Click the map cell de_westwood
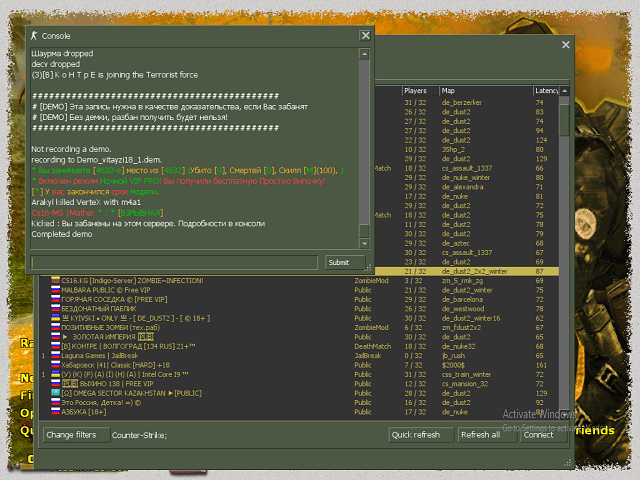The image size is (640, 480). (x=463, y=309)
